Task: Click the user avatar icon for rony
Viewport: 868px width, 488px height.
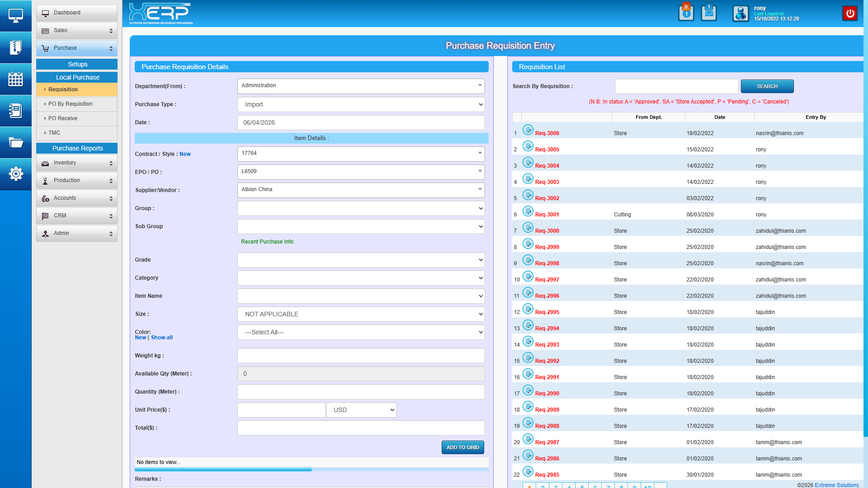Action: pos(741,14)
